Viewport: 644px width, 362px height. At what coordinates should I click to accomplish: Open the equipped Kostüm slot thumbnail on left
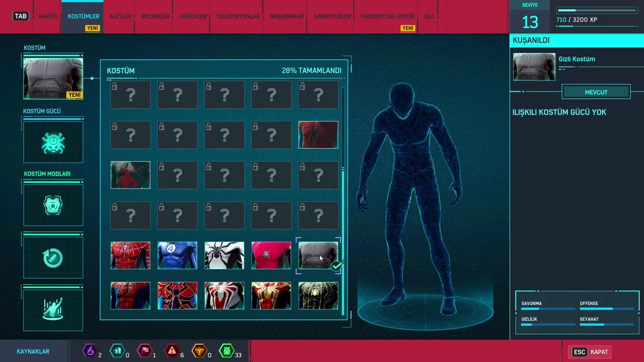point(53,78)
